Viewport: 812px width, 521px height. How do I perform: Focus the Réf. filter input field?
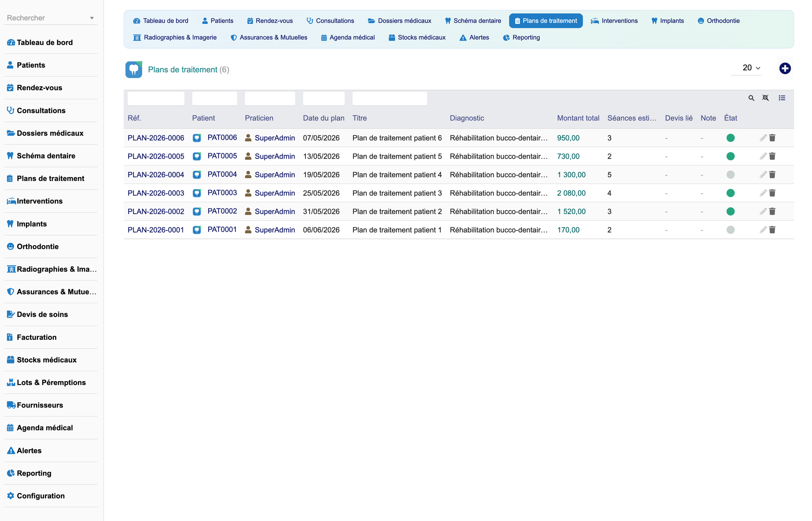tap(156, 99)
